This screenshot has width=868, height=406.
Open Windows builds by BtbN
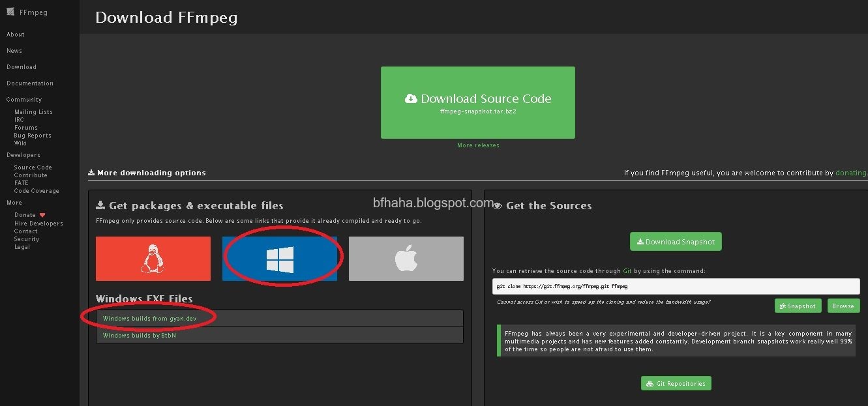tap(139, 336)
